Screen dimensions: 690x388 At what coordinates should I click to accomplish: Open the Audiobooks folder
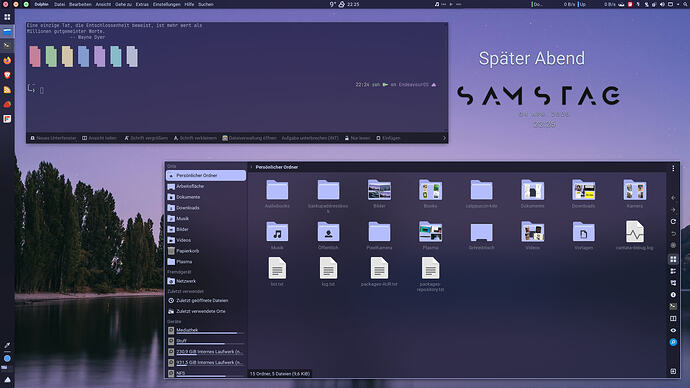(x=277, y=194)
